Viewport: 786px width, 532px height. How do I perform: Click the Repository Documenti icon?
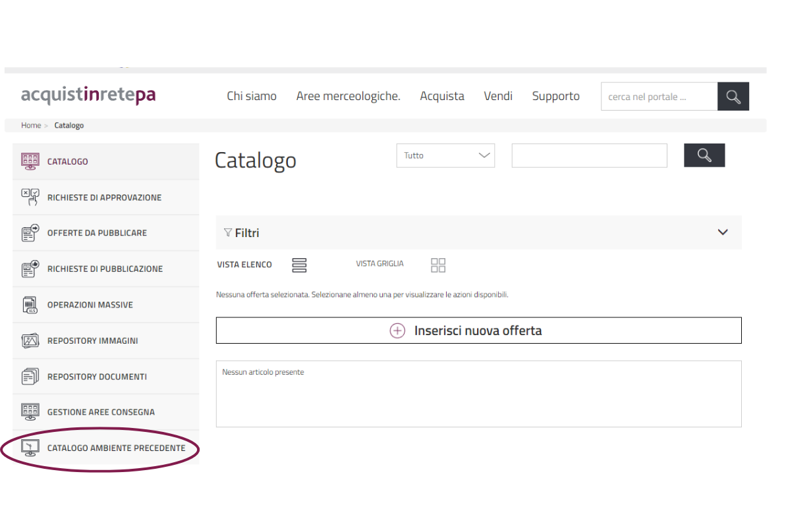tap(30, 377)
